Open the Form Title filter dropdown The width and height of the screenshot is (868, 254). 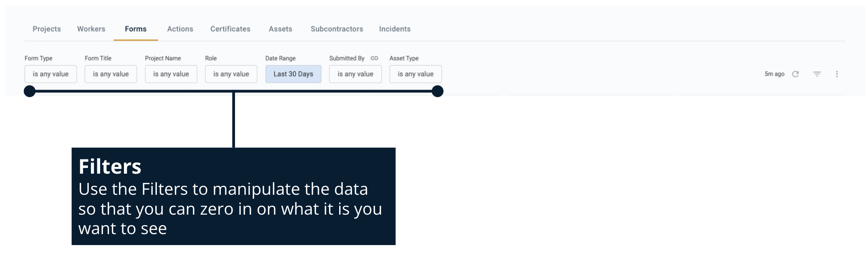point(111,74)
